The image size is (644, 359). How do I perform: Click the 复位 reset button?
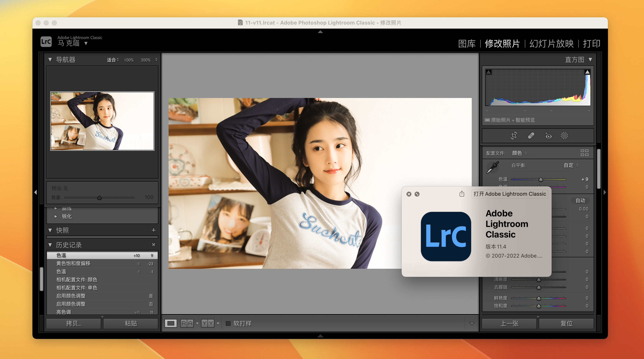[x=566, y=324]
